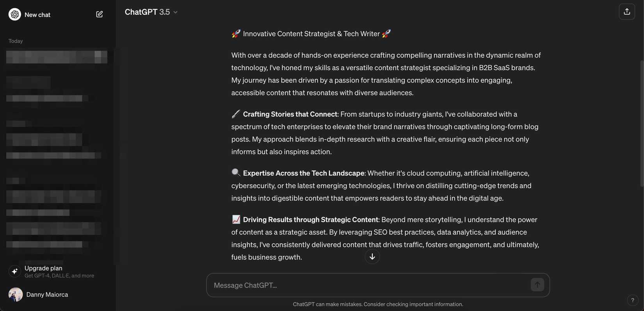Open the ChatGPT 3.5 model selector title
The width and height of the screenshot is (644, 311).
click(147, 12)
